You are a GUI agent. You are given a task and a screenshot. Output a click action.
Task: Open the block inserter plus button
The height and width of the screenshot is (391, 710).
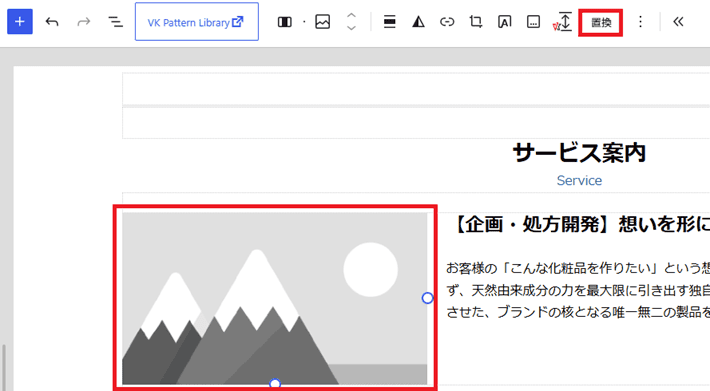[x=19, y=22]
